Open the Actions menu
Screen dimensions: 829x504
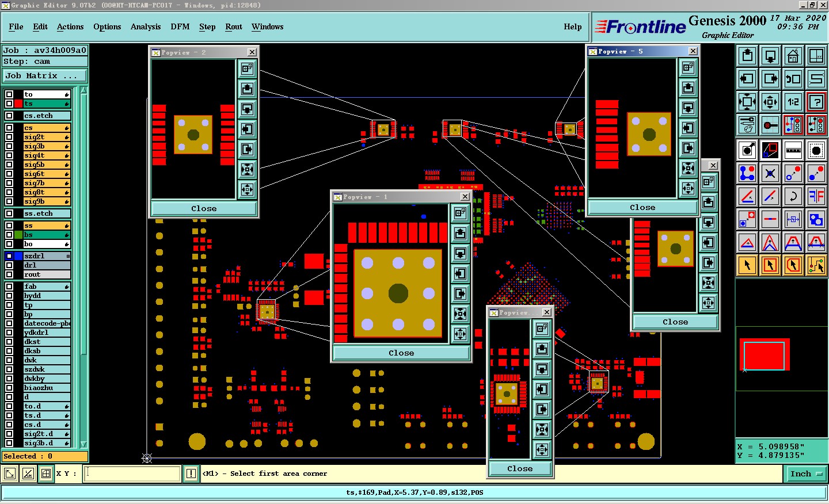70,26
